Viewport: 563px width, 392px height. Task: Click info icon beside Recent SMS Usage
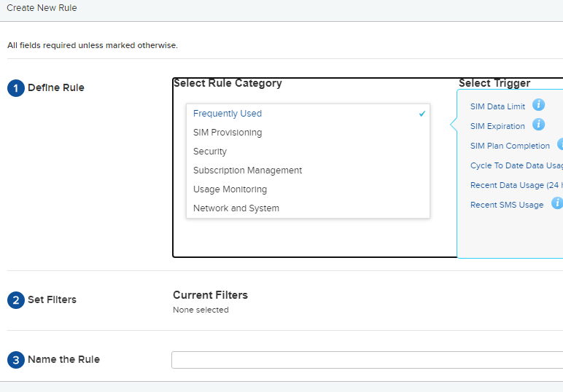click(557, 203)
